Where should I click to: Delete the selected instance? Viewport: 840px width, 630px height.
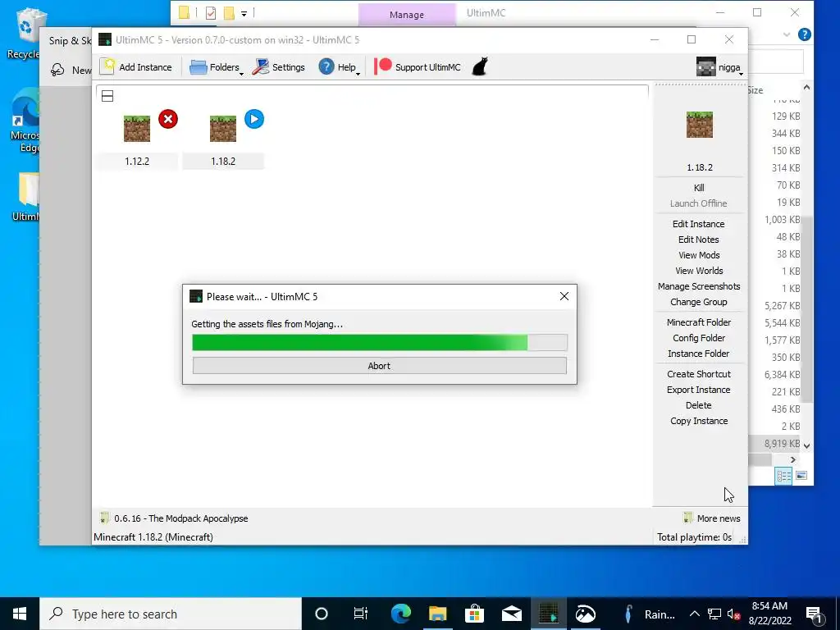coord(699,405)
